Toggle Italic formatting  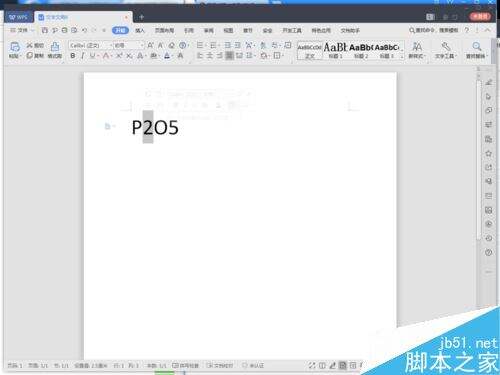coord(82,56)
